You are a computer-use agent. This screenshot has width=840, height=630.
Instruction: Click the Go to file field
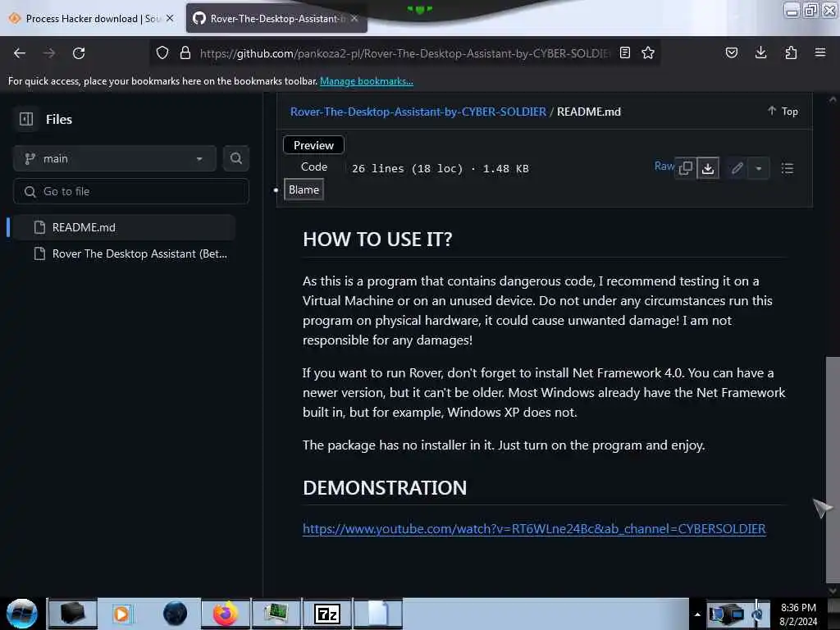click(x=131, y=191)
